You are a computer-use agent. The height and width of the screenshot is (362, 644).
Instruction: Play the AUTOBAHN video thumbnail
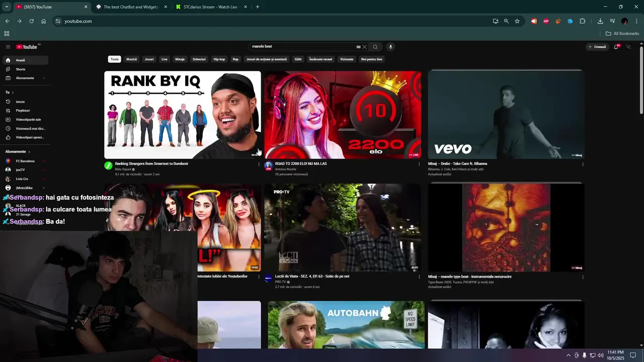coord(346,325)
